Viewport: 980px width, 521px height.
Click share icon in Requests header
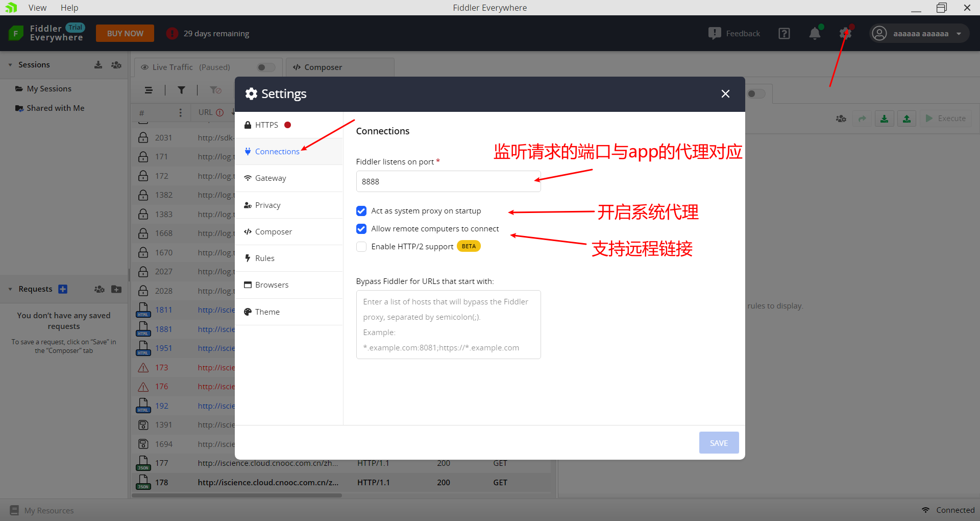99,289
